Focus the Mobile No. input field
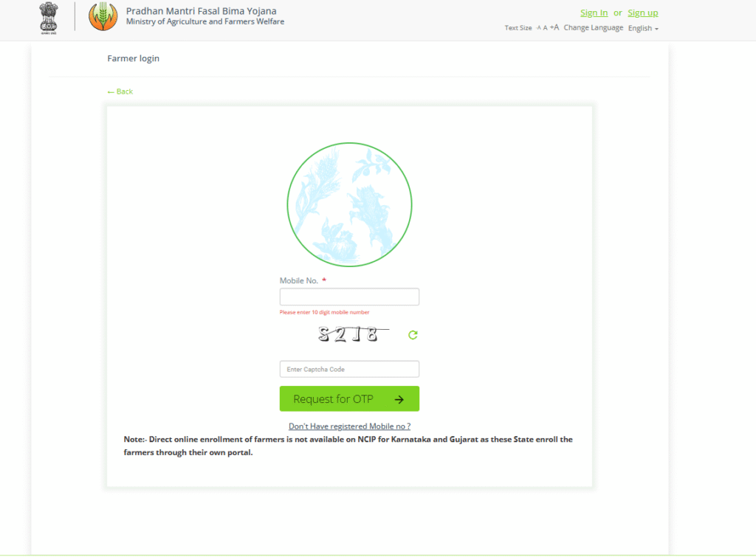The image size is (756, 557). pos(349,297)
